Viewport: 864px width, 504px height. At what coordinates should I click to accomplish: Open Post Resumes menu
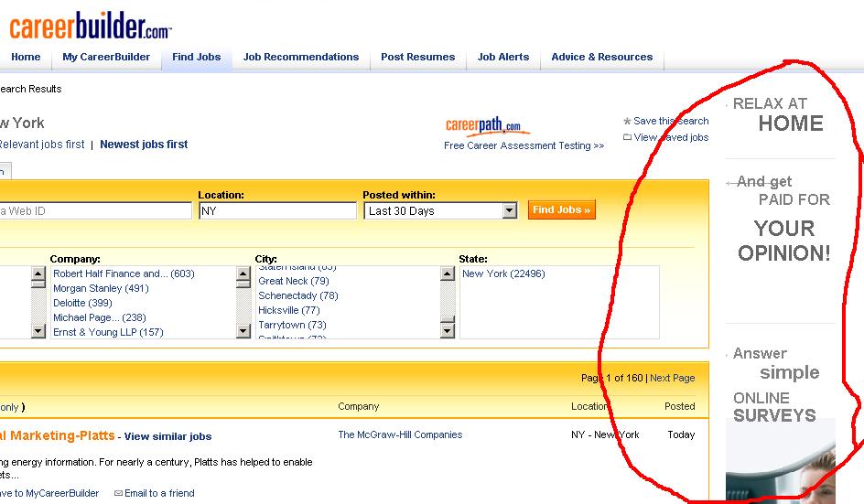pos(417,57)
